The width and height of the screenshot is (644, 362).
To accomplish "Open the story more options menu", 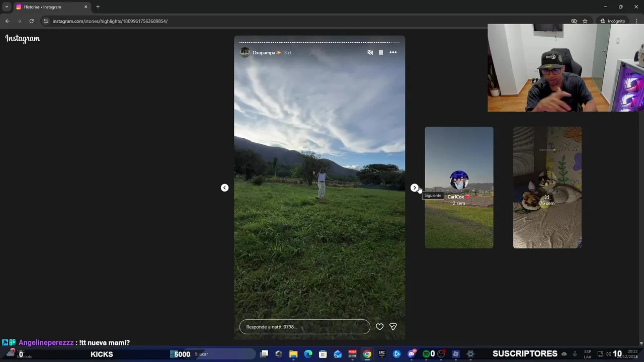I will [393, 52].
